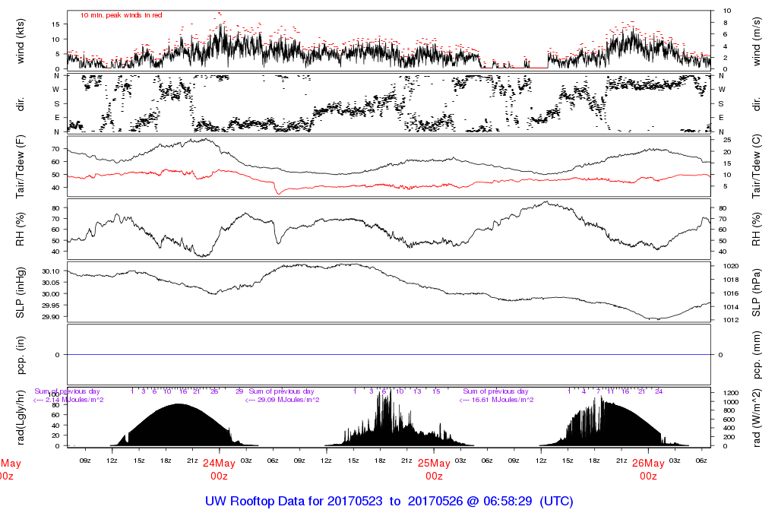778x532 pixels.
Task: Click the 'SLP (inHg)' axis label
Action: (x=21, y=293)
